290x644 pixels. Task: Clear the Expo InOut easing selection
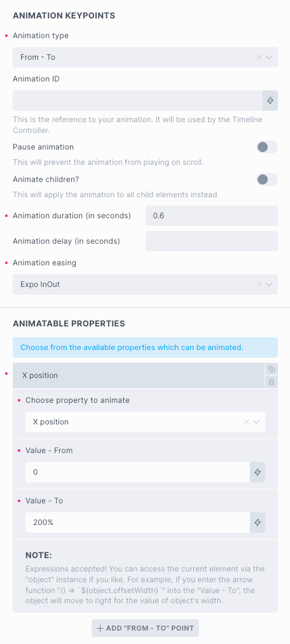(x=259, y=284)
